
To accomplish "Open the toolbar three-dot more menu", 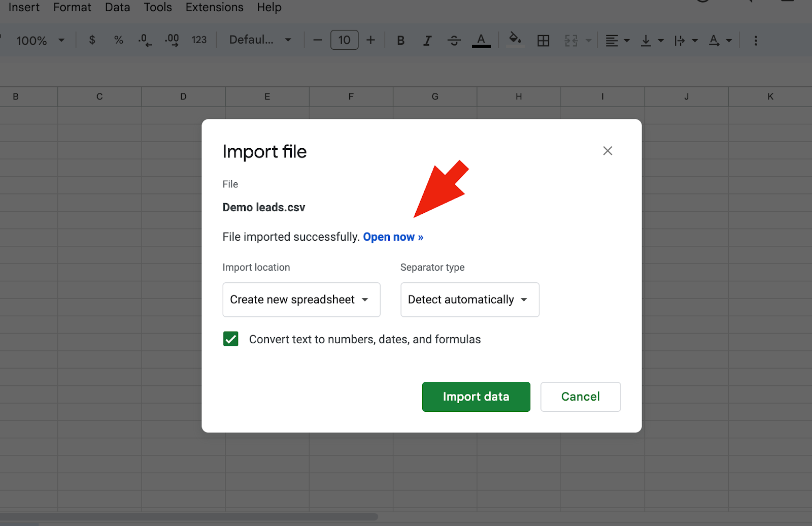I will tap(756, 41).
